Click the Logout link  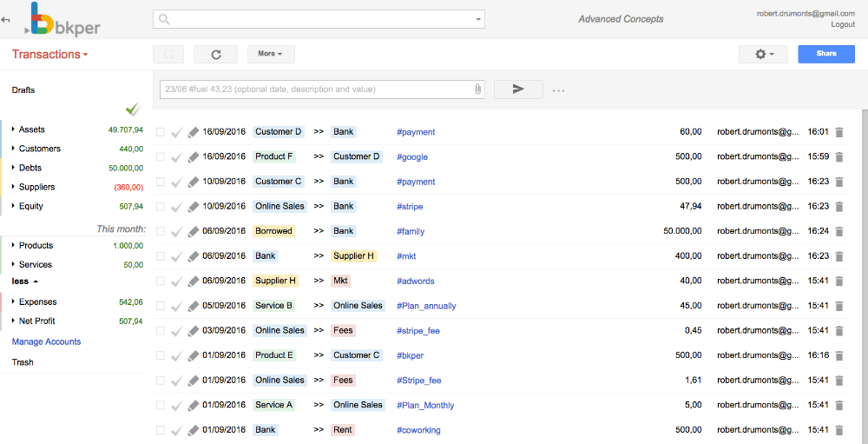[x=843, y=24]
